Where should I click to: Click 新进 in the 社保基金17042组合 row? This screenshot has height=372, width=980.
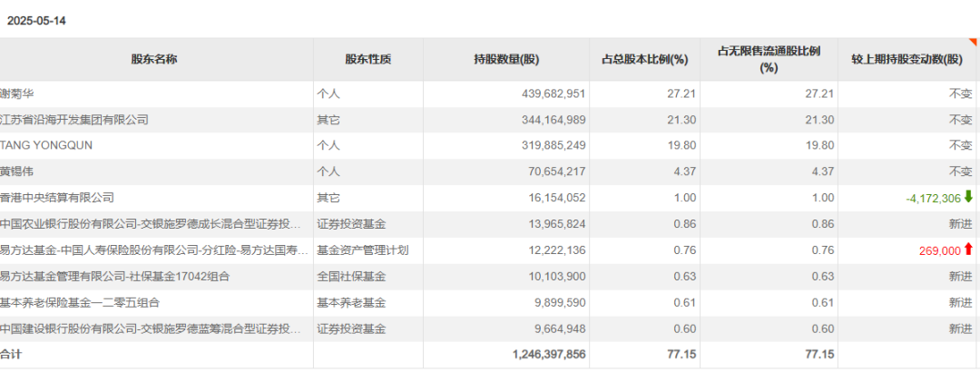pyautogui.click(x=961, y=277)
